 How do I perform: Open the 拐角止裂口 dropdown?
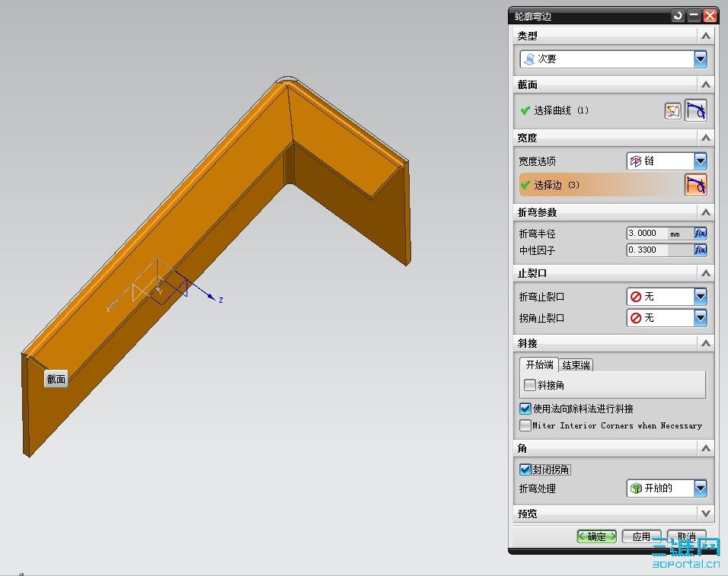tap(666, 318)
